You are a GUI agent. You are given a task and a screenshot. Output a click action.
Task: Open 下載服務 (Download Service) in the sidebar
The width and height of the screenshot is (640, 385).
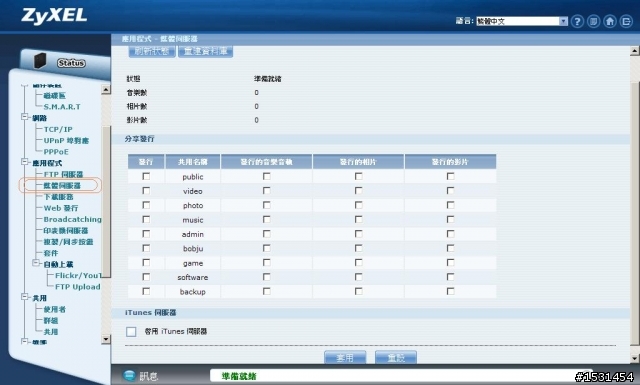click(x=58, y=197)
